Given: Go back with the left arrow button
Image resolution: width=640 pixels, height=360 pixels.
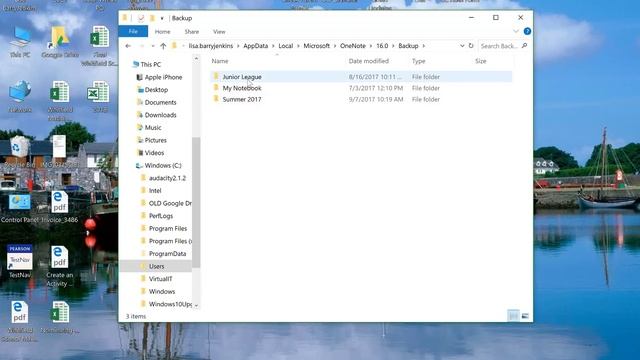Looking at the screenshot, I should point(128,46).
